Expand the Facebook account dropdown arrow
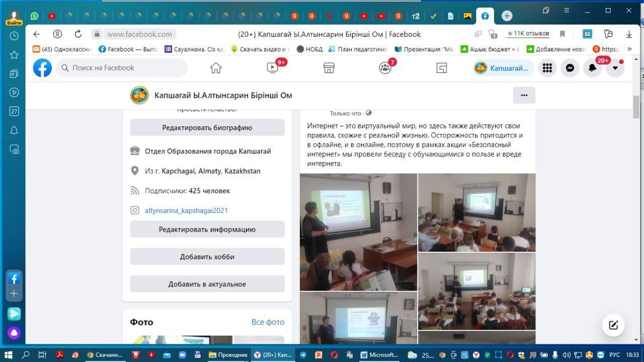The image size is (644, 362). pyautogui.click(x=615, y=68)
